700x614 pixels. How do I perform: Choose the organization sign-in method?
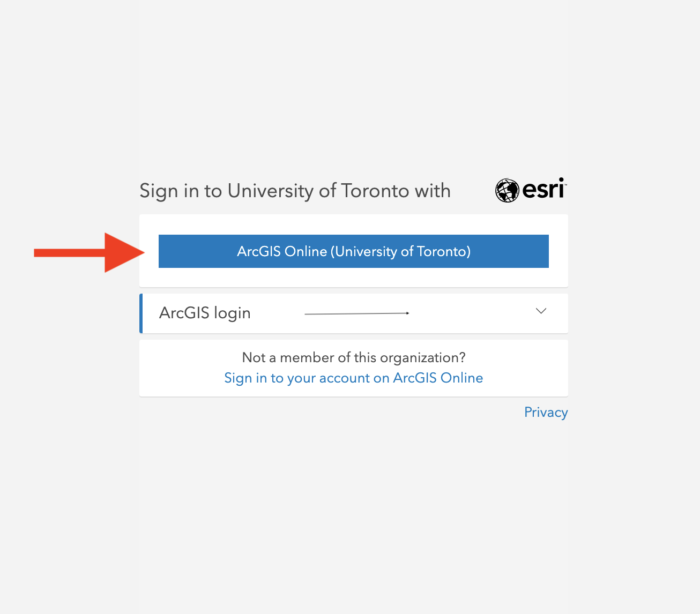tap(353, 251)
